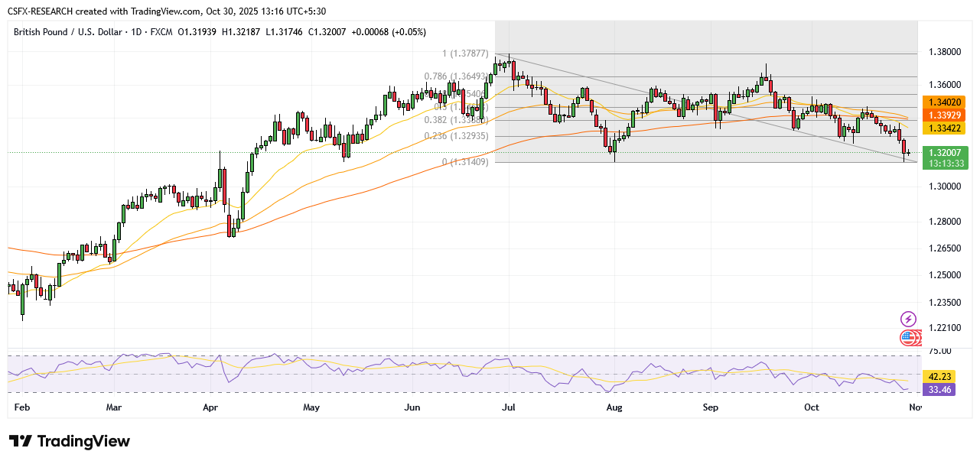This screenshot has width=980, height=464.
Task: Click the purple lightning bolt event icon
Action: pyautogui.click(x=908, y=319)
